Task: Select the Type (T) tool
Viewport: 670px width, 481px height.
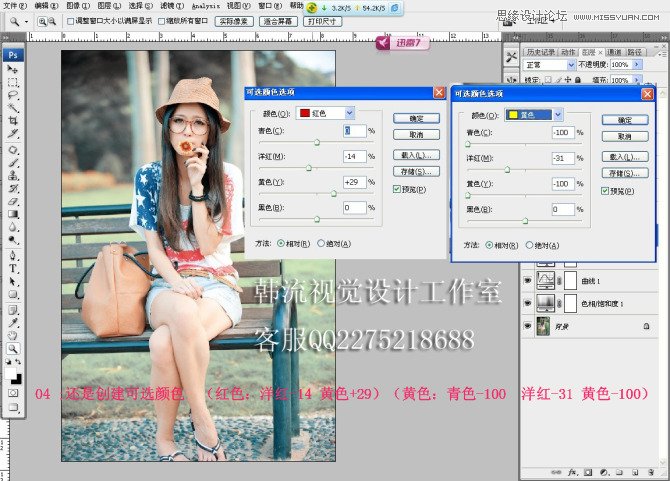Action: click(14, 269)
